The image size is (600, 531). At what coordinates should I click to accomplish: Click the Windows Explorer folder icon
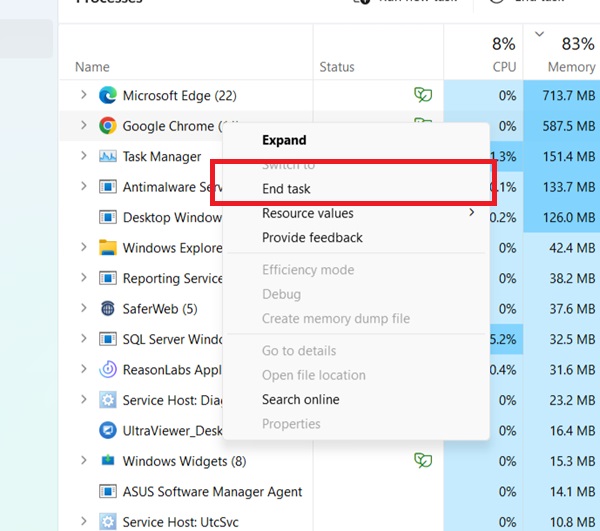click(108, 248)
